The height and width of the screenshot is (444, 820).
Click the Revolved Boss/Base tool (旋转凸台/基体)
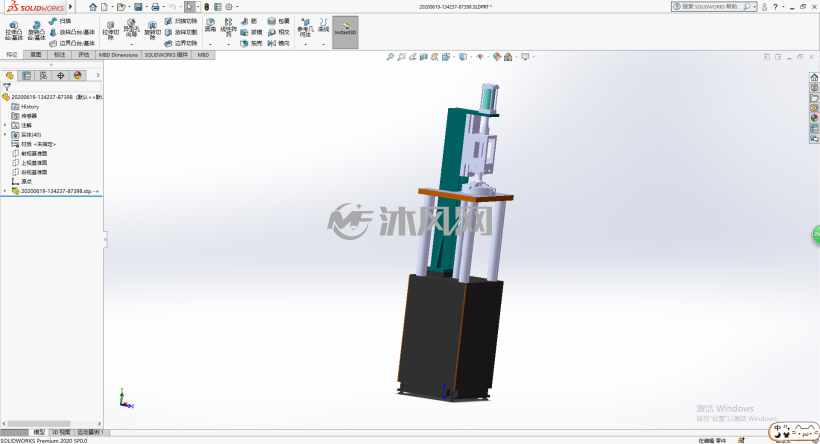36,31
